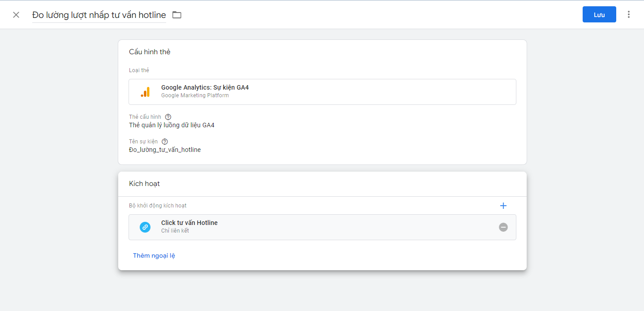The width and height of the screenshot is (644, 311).
Task: Click the blue Lưu button
Action: (599, 14)
